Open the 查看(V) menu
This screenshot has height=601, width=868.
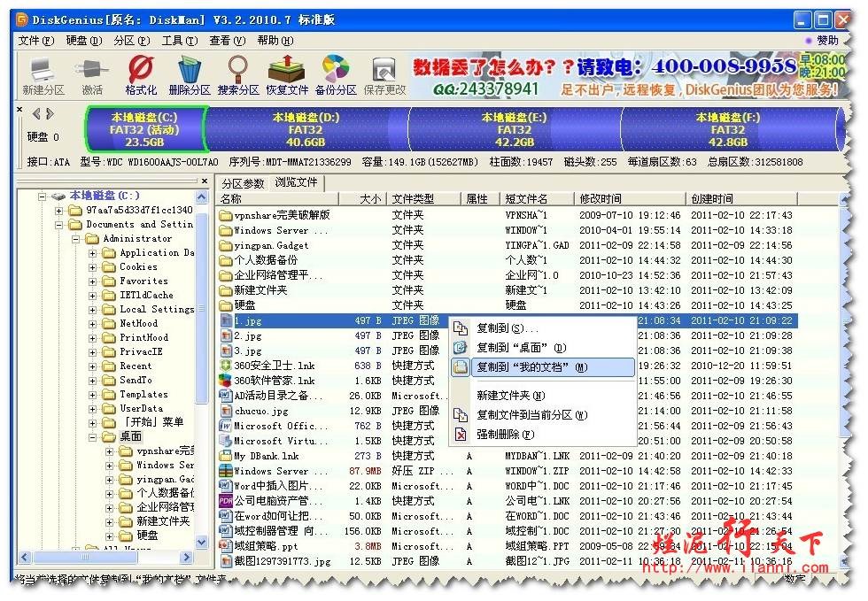click(227, 41)
